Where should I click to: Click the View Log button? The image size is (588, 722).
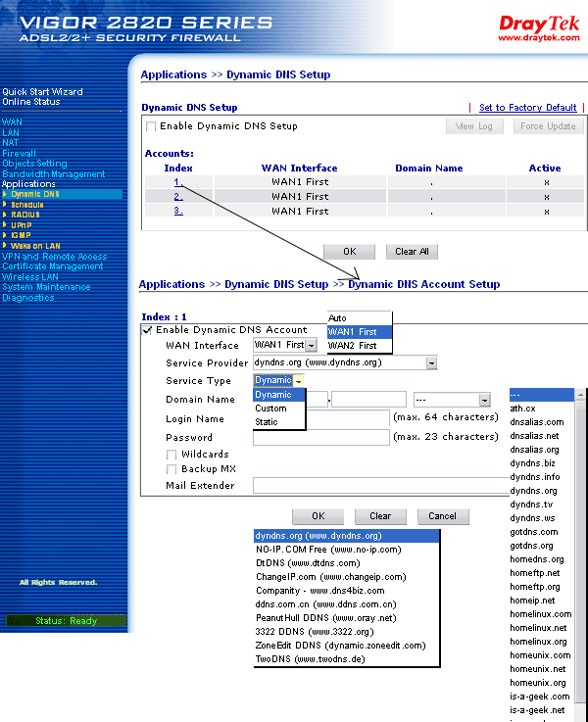(x=474, y=126)
